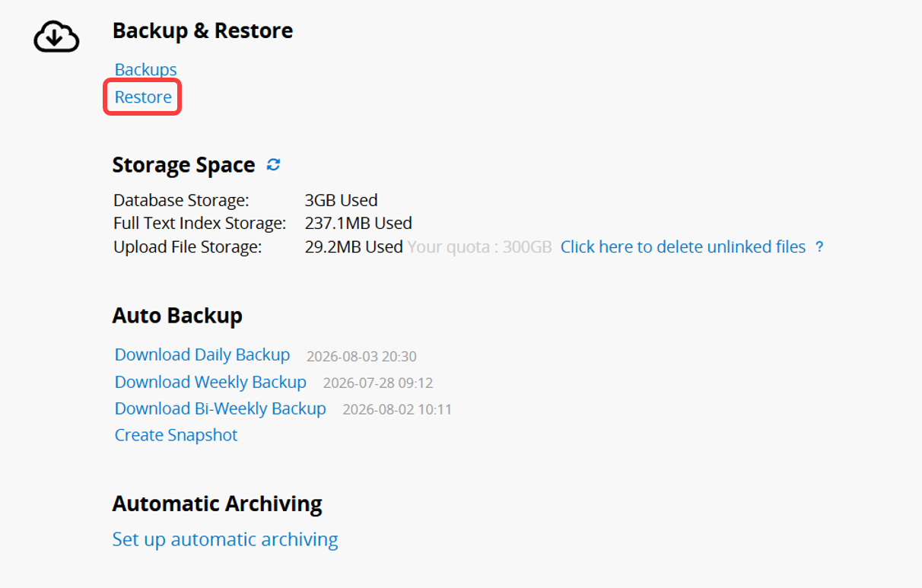
Task: Click the Automatic Archiving heading
Action: pos(218,504)
